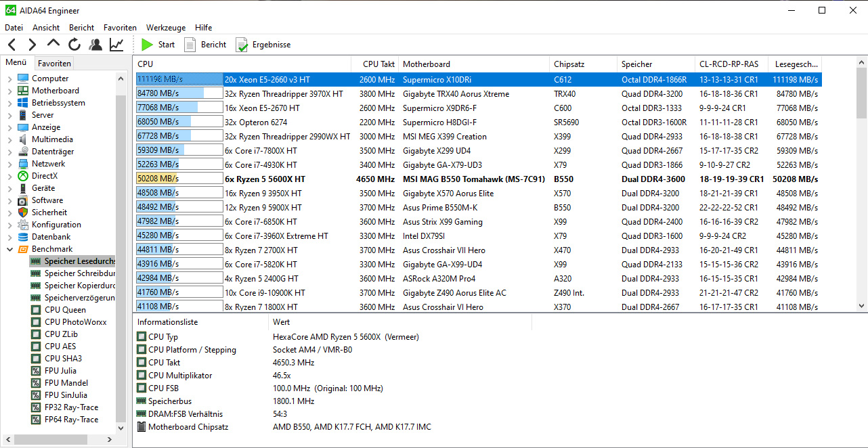This screenshot has width=868, height=448.
Task: Collapse the Benchmark tree node
Action: point(9,249)
